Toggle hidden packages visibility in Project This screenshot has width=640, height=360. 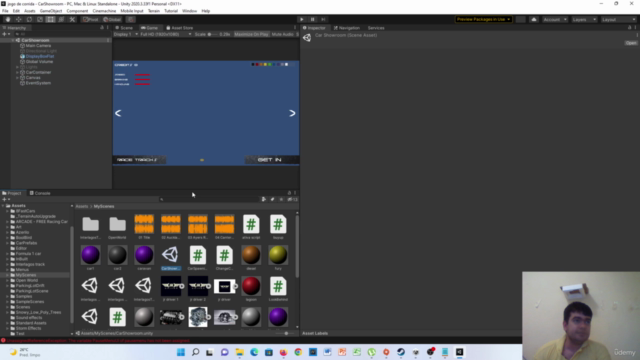(292, 199)
